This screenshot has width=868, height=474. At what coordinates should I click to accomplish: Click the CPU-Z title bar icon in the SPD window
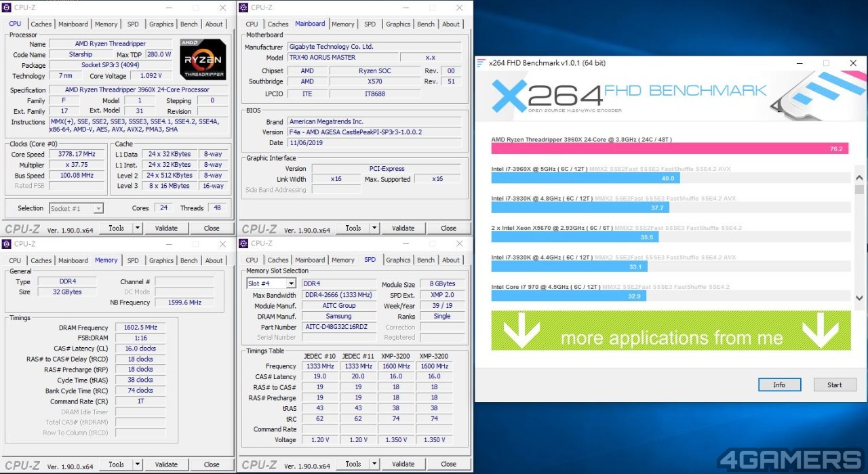coord(244,244)
